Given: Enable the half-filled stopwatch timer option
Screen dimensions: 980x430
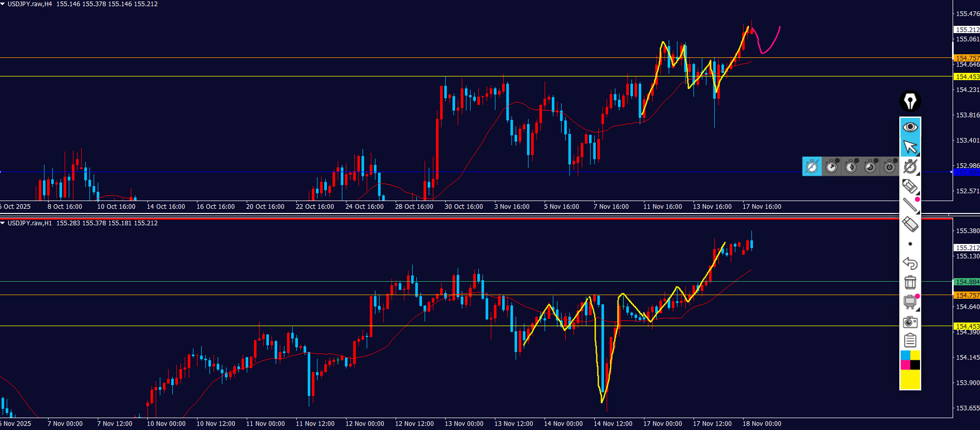Looking at the screenshot, I should tap(851, 166).
